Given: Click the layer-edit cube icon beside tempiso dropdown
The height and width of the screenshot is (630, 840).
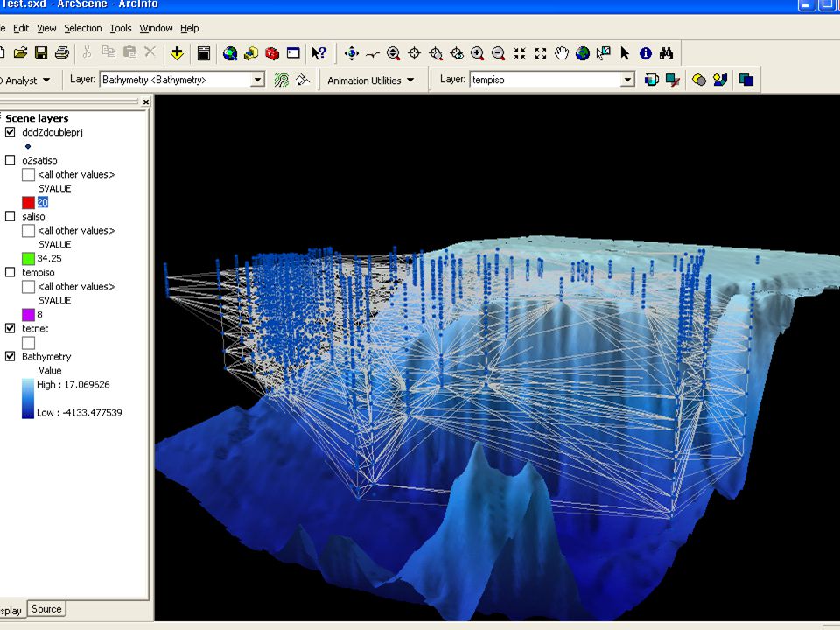Looking at the screenshot, I should pos(651,80).
